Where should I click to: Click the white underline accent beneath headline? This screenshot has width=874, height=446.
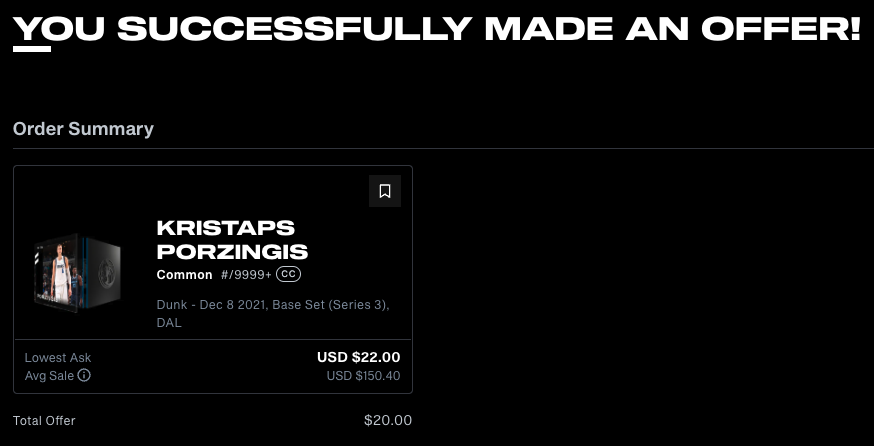(32, 49)
